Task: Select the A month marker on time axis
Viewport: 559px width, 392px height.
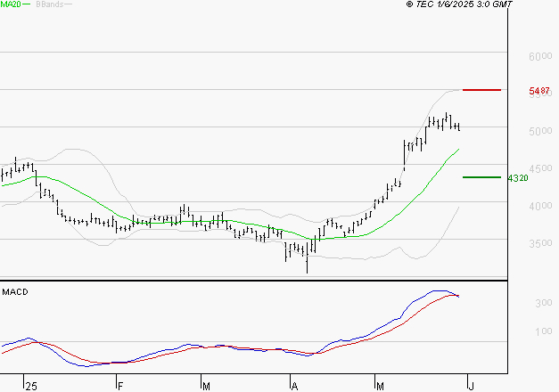Action: pyautogui.click(x=294, y=386)
